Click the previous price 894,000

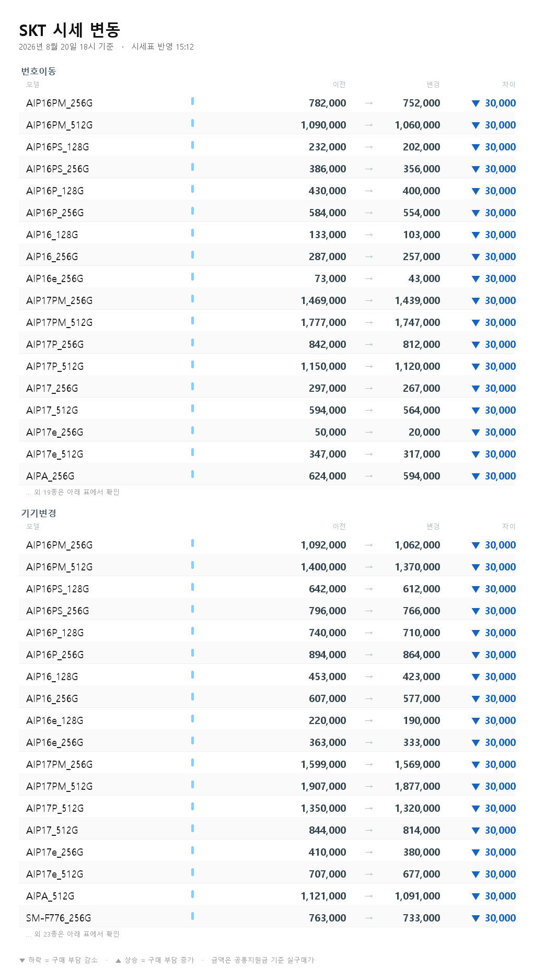(328, 655)
